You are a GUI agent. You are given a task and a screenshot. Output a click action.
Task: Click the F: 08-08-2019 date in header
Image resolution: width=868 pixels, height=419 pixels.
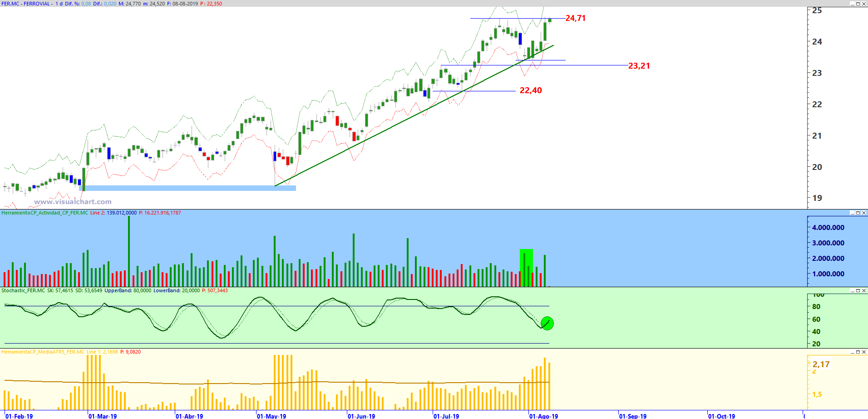pos(182,4)
